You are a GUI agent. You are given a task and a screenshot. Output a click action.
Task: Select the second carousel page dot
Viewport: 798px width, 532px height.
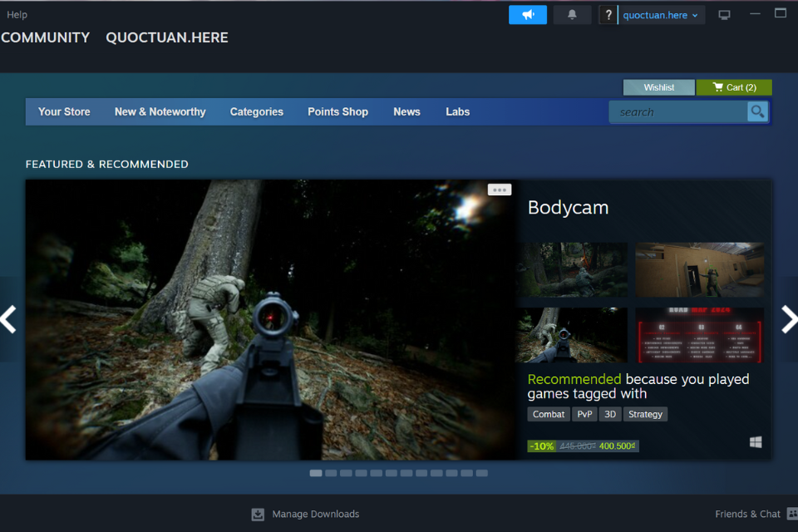[331, 473]
